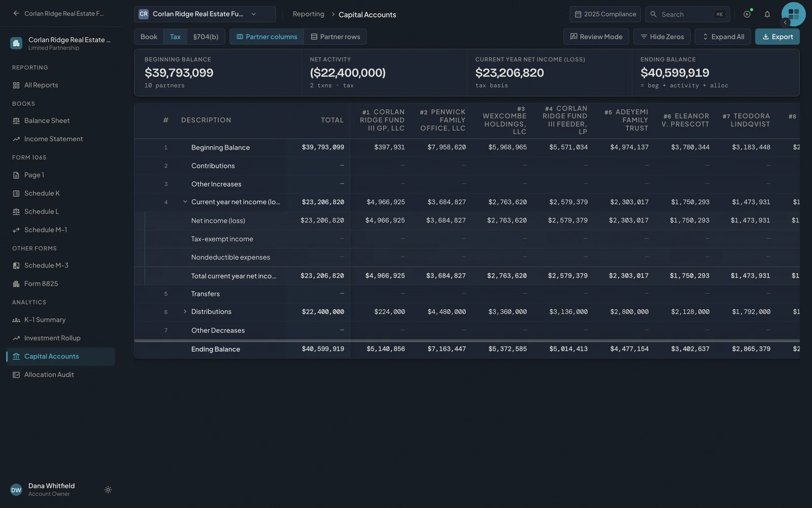
Task: Click Corlan Ridge Real Estate partnership header
Action: pos(60,43)
